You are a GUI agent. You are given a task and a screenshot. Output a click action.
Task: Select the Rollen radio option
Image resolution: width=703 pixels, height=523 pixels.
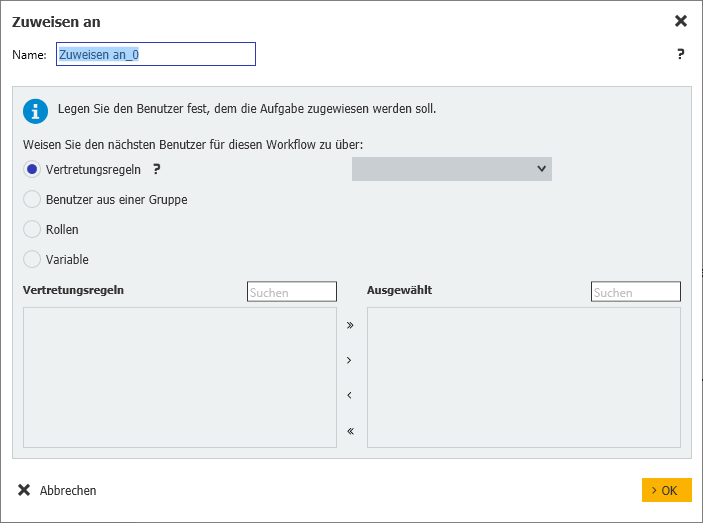(x=32, y=229)
